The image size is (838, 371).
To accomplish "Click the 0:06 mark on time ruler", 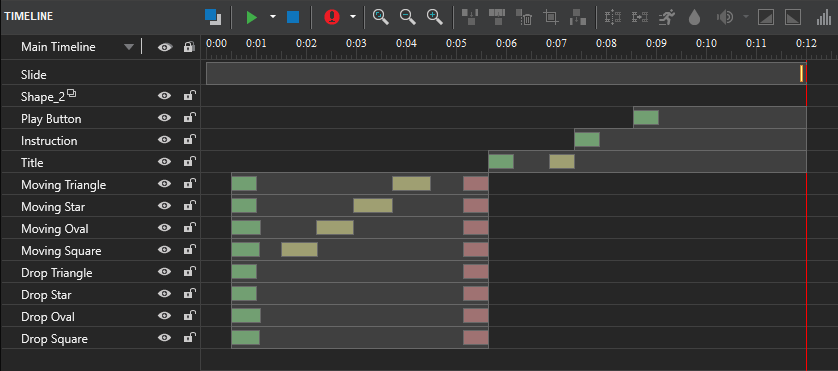I will click(507, 43).
